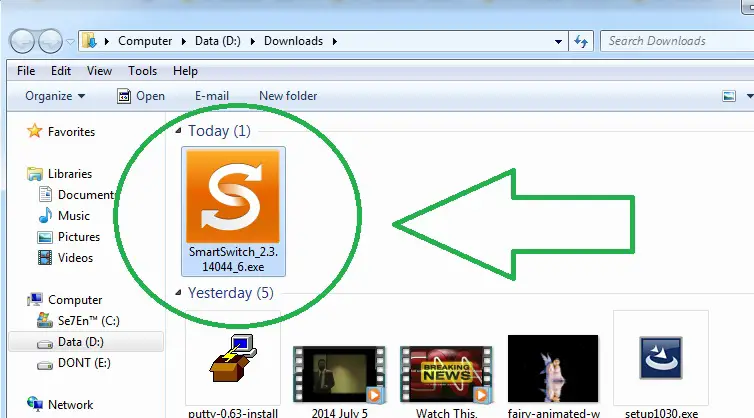The width and height of the screenshot is (754, 418).
Task: Click the E-mail toolbar button
Action: click(x=212, y=96)
